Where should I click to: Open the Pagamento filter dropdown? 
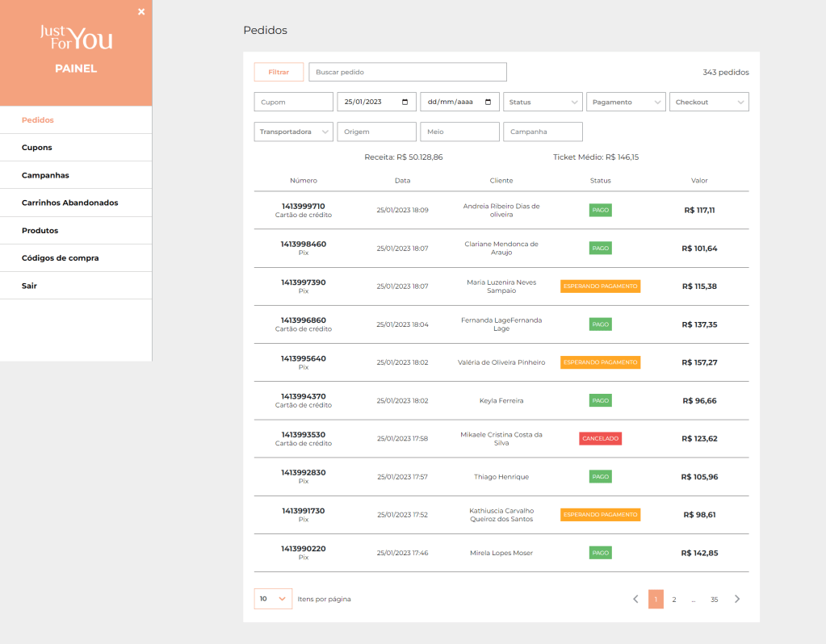point(626,102)
